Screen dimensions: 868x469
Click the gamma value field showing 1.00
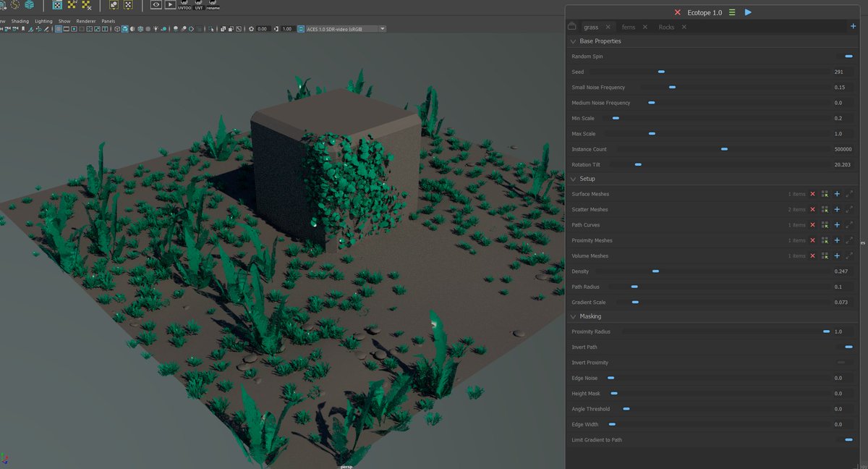286,29
